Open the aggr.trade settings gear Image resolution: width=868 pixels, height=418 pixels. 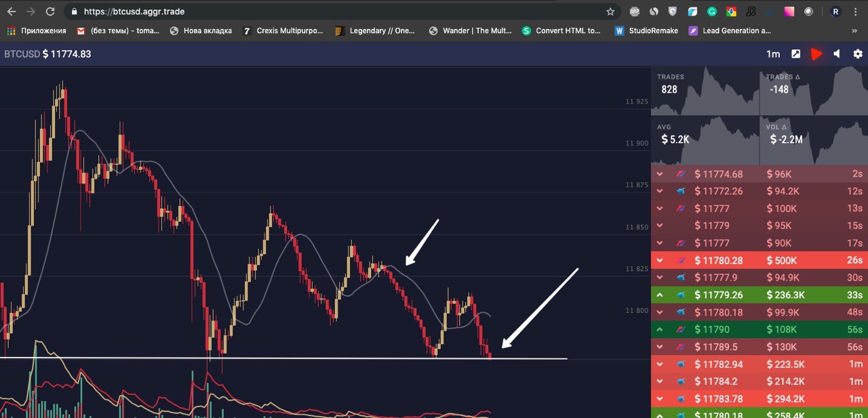857,54
